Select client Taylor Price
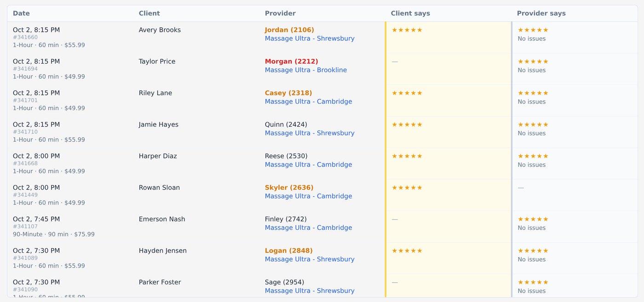This screenshot has height=302, width=644. (157, 61)
